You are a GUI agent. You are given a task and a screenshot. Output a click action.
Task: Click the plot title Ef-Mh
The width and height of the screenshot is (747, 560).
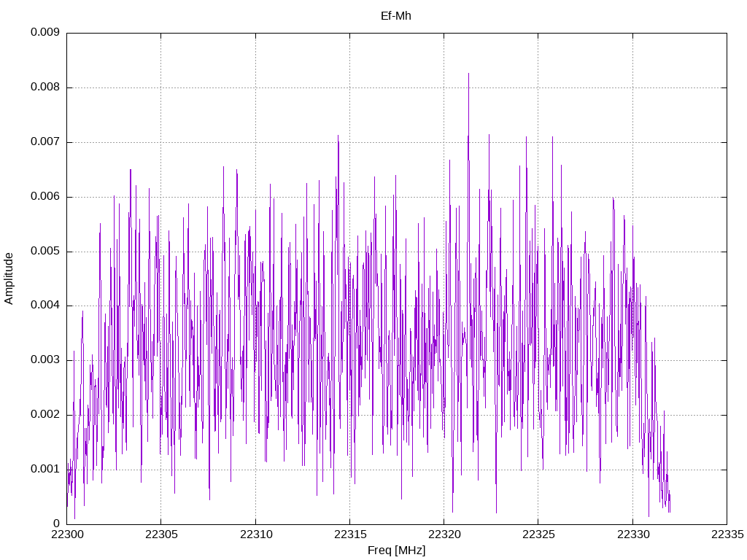tap(396, 16)
